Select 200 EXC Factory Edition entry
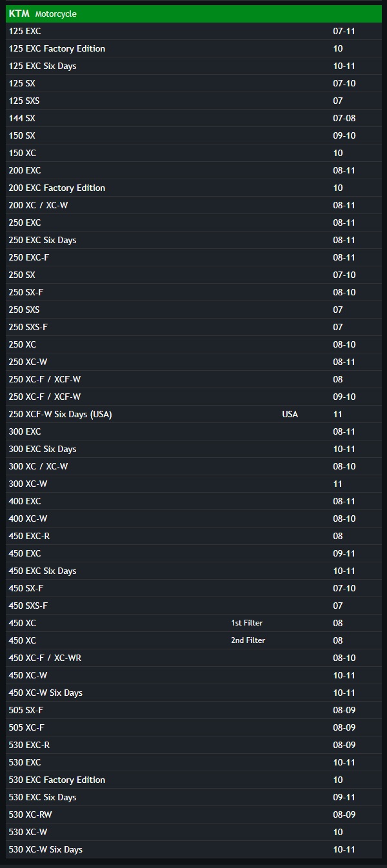The width and height of the screenshot is (387, 868). pyautogui.click(x=57, y=188)
